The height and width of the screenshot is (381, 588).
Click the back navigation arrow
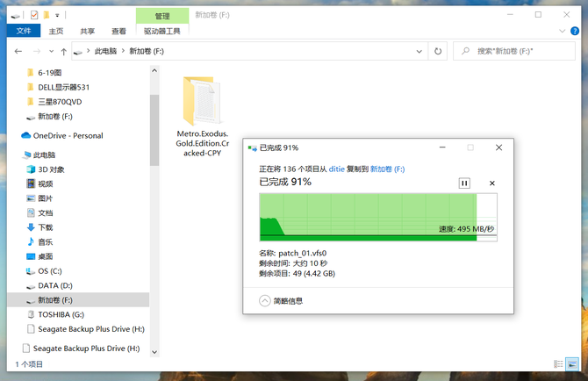pos(18,52)
